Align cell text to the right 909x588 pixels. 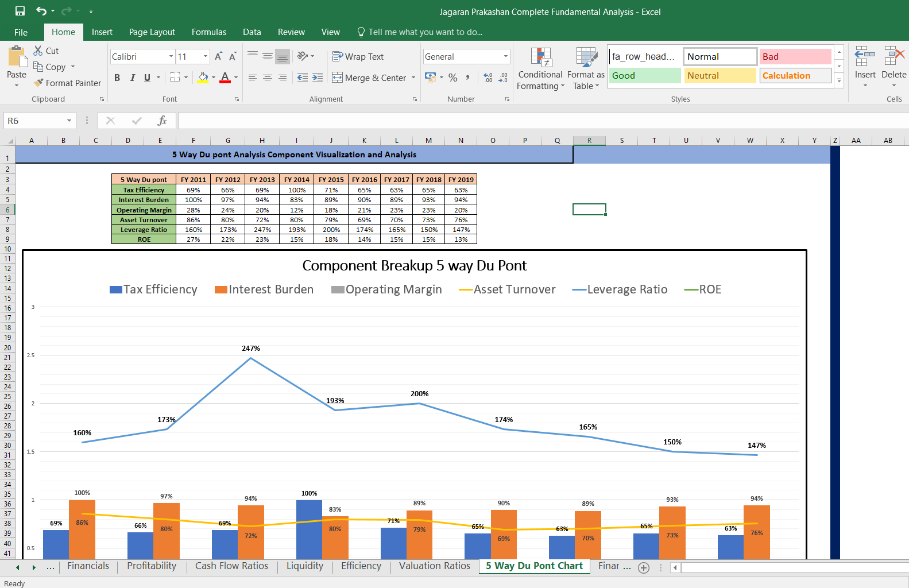coord(283,78)
